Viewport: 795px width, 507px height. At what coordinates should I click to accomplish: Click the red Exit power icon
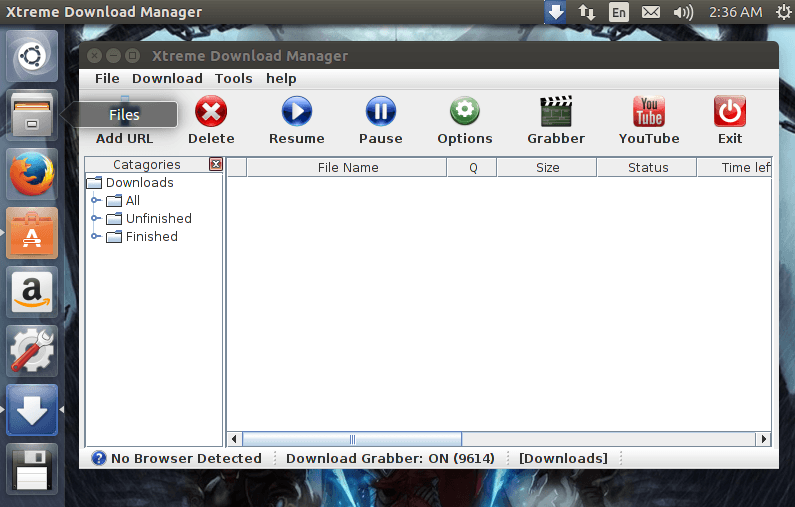730,111
